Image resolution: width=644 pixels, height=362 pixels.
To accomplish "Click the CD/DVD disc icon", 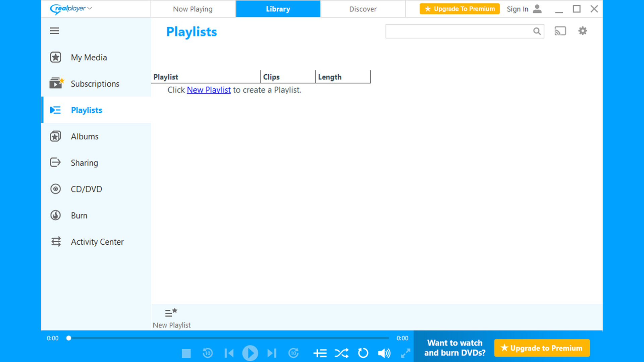I will 56,189.
